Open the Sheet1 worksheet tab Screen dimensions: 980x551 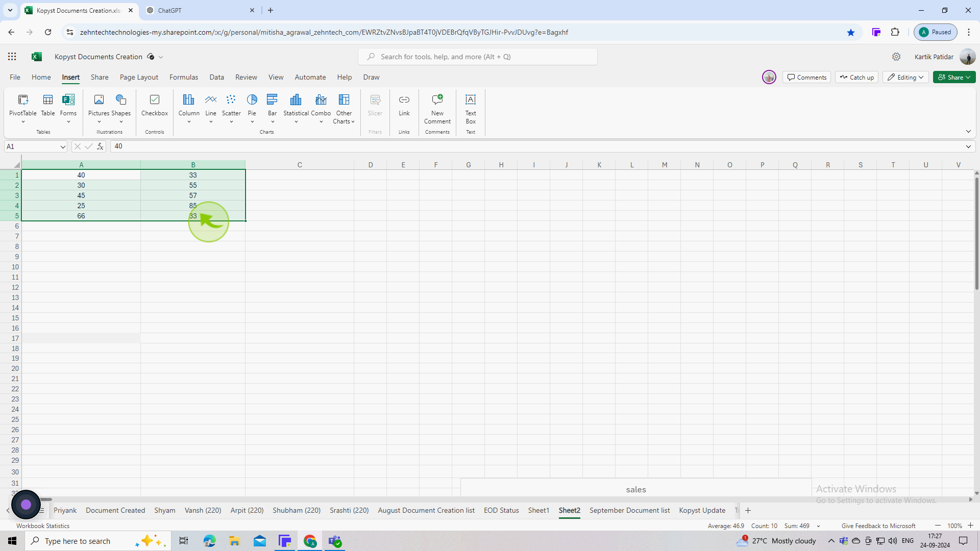[538, 510]
